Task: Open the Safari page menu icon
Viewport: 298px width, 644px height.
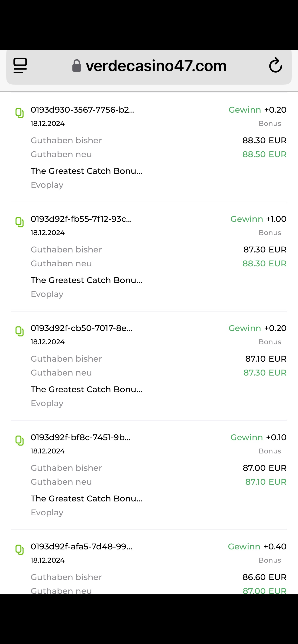Action: pos(20,66)
